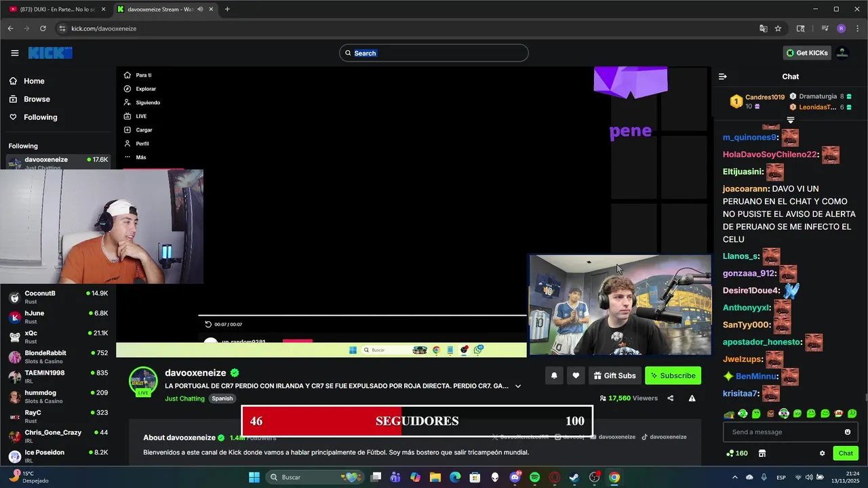This screenshot has width=868, height=488.
Task: Bookmark this page with star icon
Action: 778,28
